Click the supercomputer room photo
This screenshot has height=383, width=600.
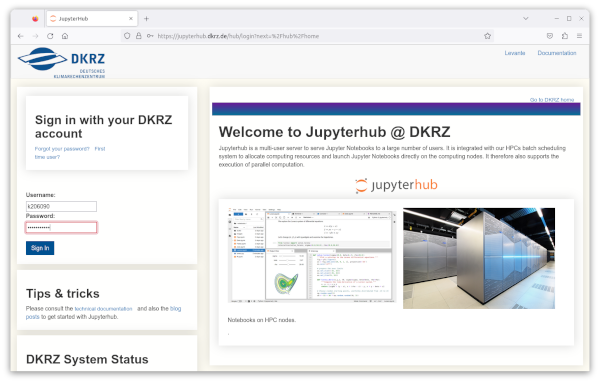pyautogui.click(x=479, y=258)
